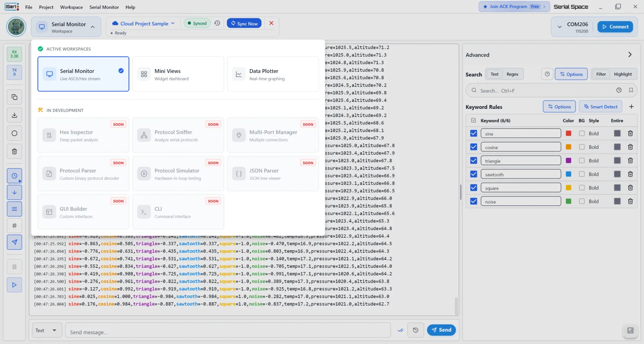Select the Data Plotter workspace card
The width and height of the screenshot is (644, 344).
click(x=273, y=74)
